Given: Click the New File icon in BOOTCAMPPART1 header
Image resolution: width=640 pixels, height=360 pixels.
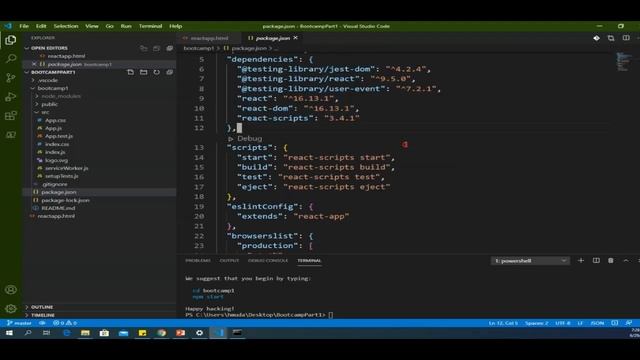Looking at the screenshot, I should coord(131,72).
